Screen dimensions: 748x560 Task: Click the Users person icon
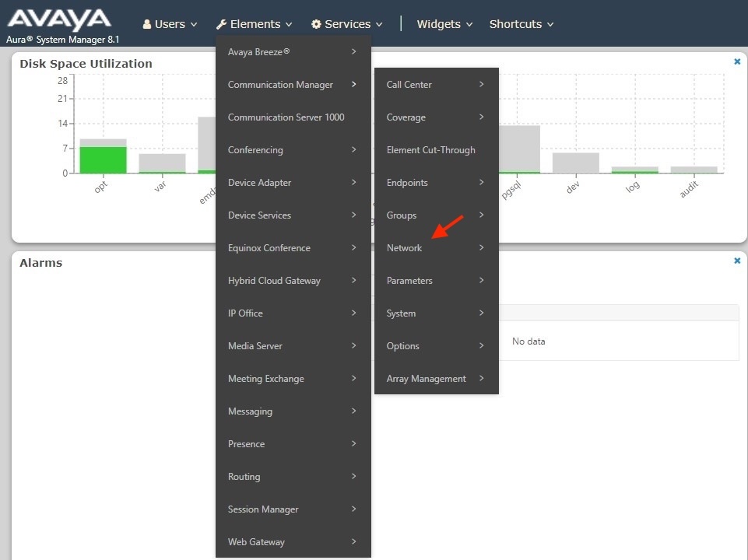147,24
